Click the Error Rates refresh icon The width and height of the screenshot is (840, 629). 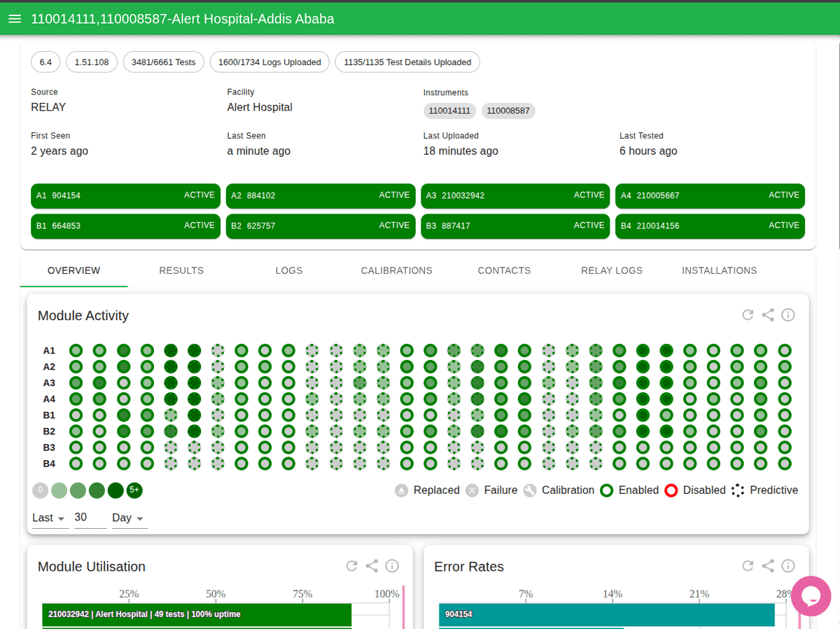click(748, 566)
